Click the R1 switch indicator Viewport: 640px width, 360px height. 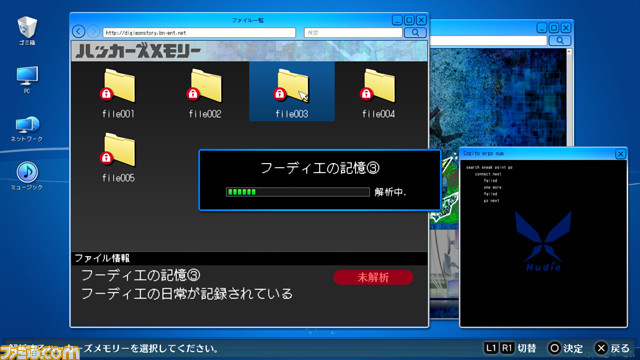(x=507, y=348)
